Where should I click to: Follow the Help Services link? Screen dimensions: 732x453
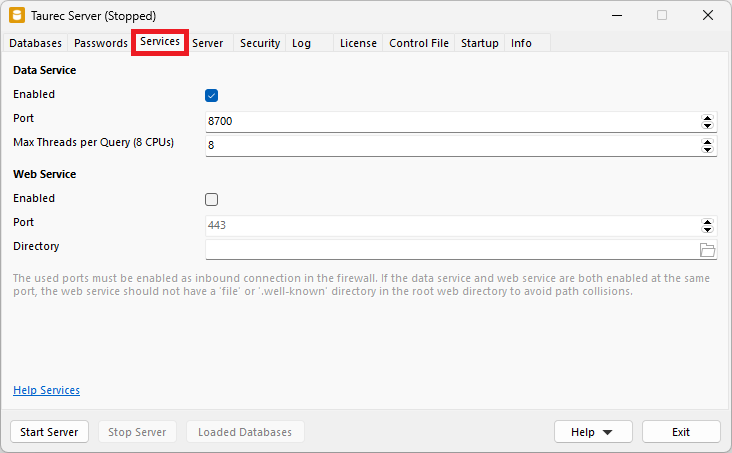46,390
